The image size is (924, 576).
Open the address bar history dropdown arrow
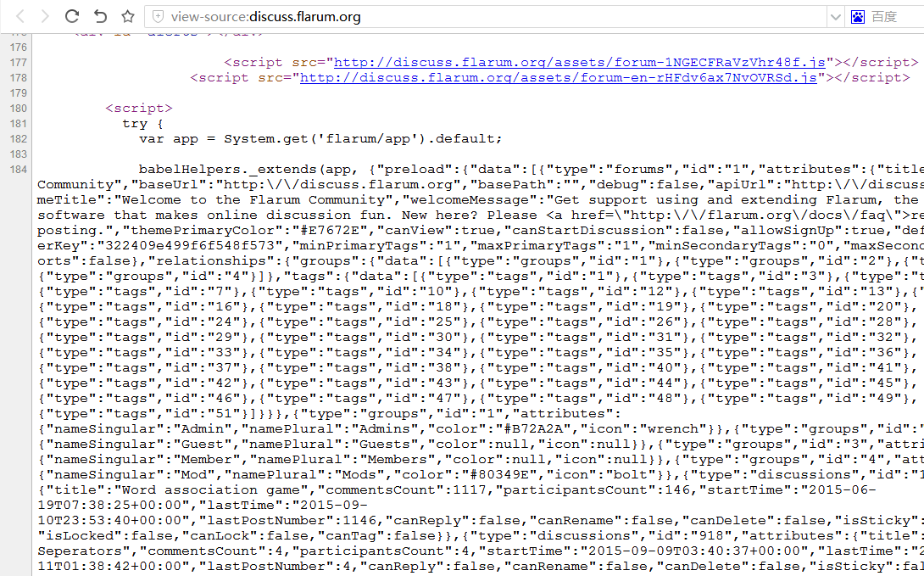click(835, 16)
